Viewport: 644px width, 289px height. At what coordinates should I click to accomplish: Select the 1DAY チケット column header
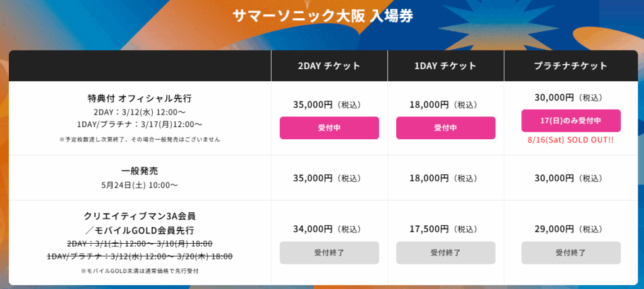[446, 65]
